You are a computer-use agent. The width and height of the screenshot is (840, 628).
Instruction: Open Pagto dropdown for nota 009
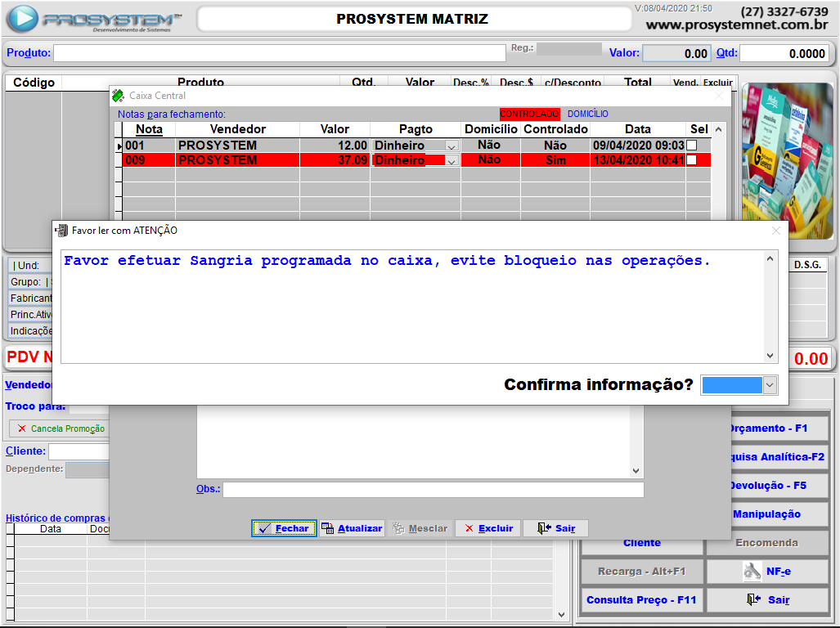[x=451, y=160]
